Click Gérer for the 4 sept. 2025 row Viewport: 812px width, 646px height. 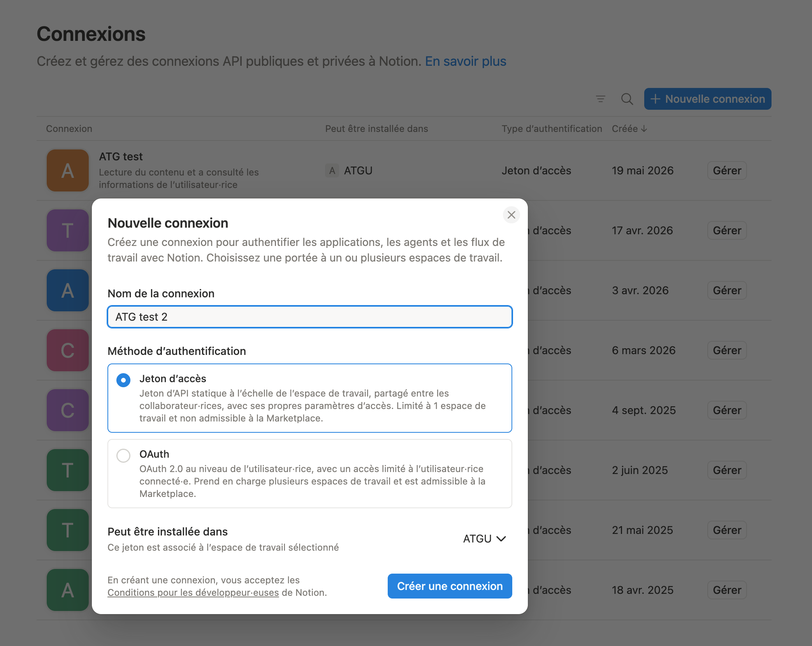(727, 410)
